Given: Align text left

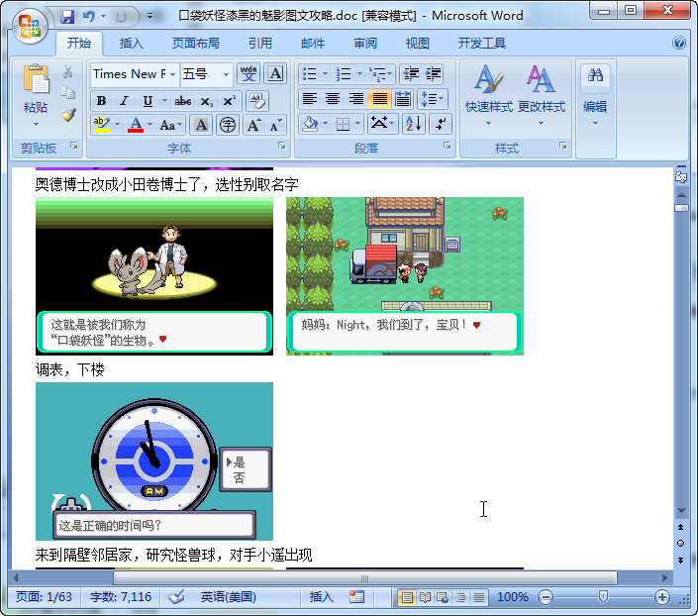Looking at the screenshot, I should click(x=310, y=98).
